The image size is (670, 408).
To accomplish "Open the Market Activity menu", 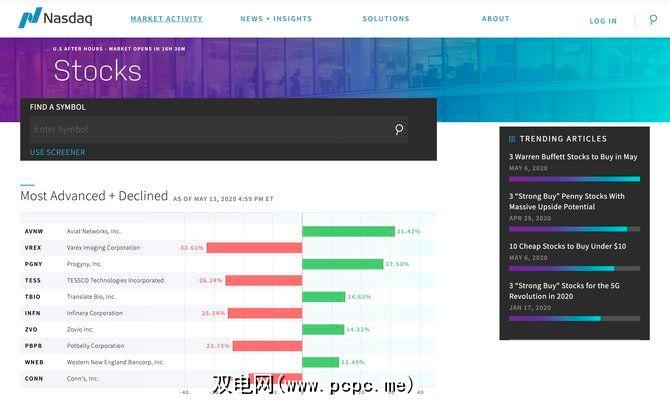I will (166, 19).
